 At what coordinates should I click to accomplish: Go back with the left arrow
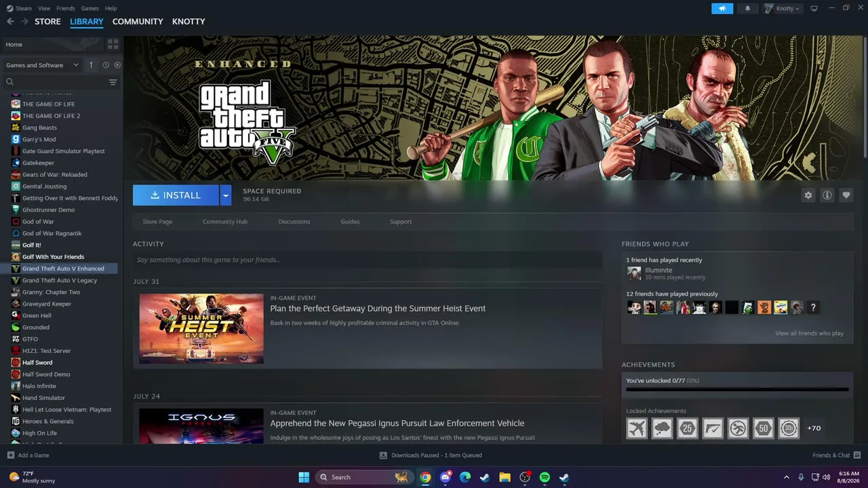10,22
